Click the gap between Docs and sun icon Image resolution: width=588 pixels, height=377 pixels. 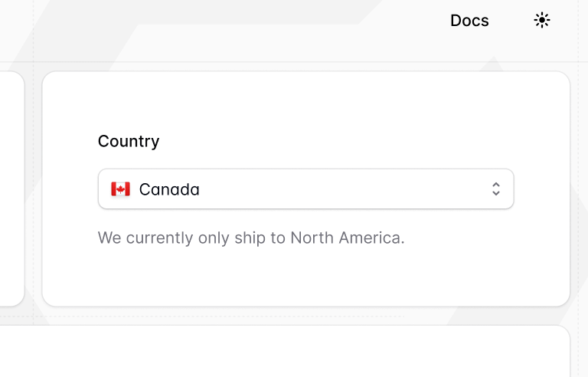click(x=511, y=21)
